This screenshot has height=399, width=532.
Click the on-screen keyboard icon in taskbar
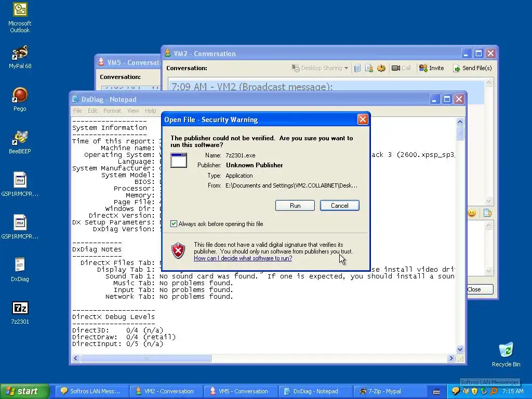436,392
